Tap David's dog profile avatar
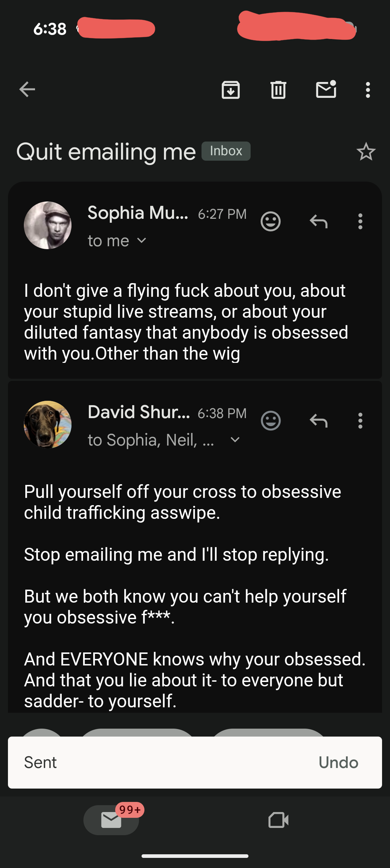This screenshot has height=868, width=390. pyautogui.click(x=48, y=425)
